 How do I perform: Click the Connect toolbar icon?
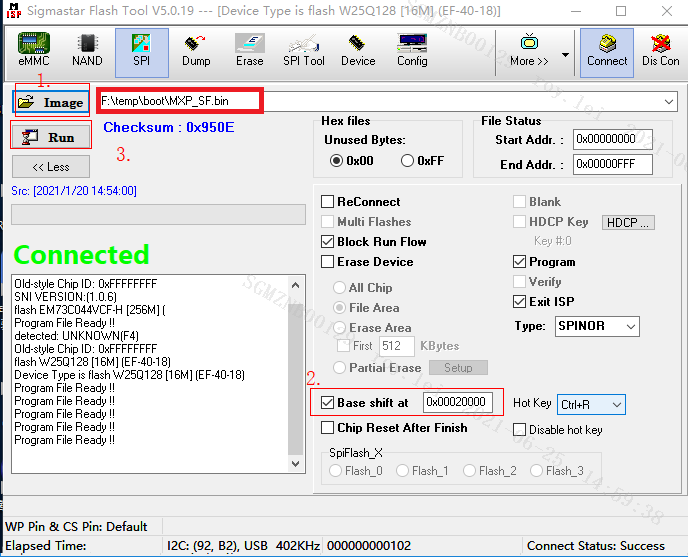click(x=607, y=52)
